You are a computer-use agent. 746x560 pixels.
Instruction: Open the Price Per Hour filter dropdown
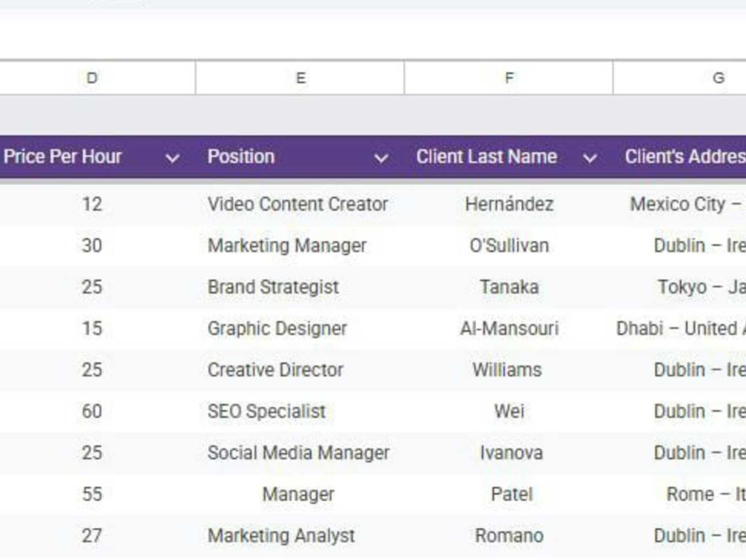pyautogui.click(x=172, y=158)
